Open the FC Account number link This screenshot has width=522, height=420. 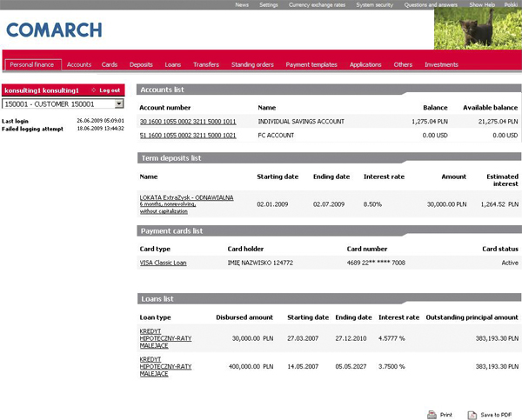(x=188, y=136)
